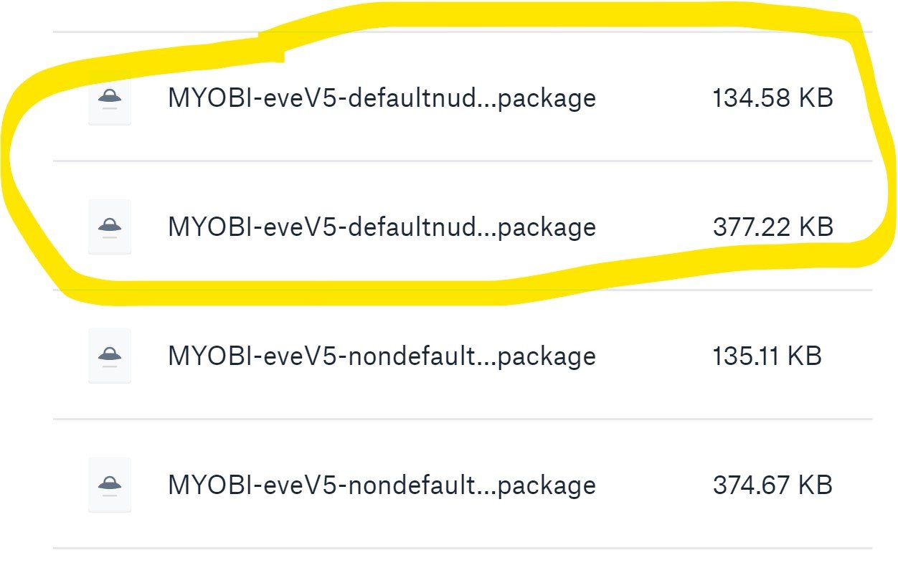Click the file icon beside the 374.67 KB package
The height and width of the screenshot is (588, 898).
click(110, 485)
